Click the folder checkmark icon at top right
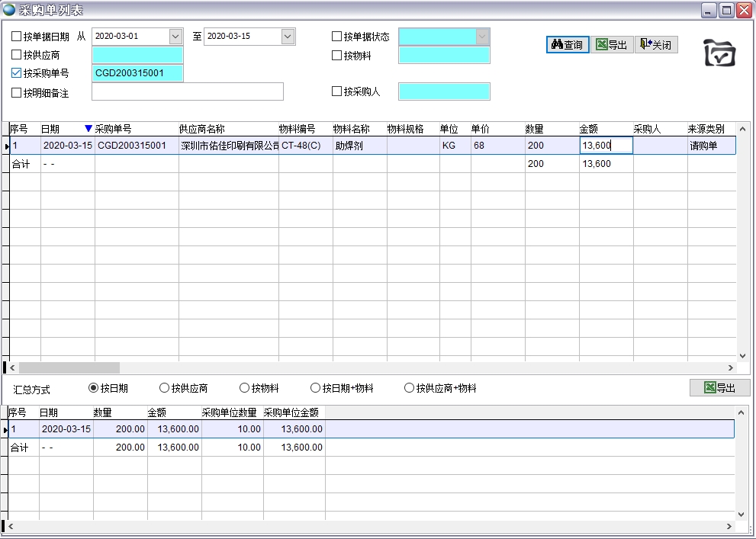Image resolution: width=756 pixels, height=539 pixels. point(719,53)
